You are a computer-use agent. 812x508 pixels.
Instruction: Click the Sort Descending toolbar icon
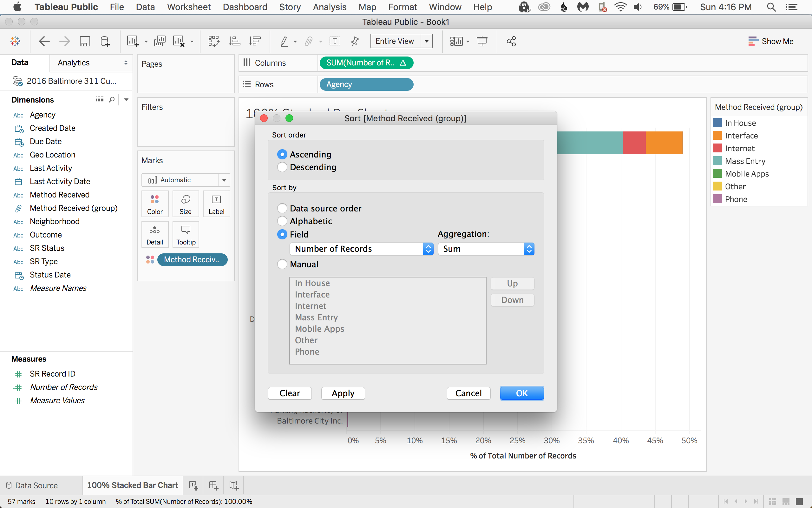click(x=255, y=41)
